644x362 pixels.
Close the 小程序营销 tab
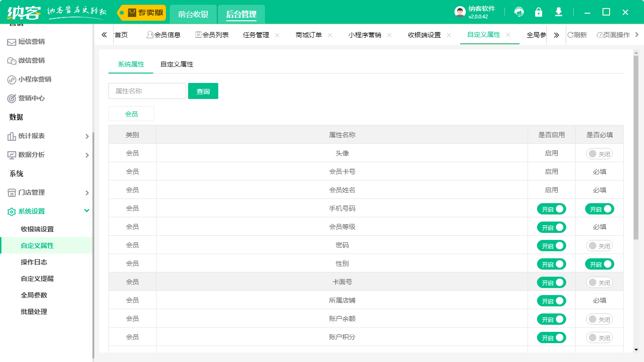coord(389,35)
